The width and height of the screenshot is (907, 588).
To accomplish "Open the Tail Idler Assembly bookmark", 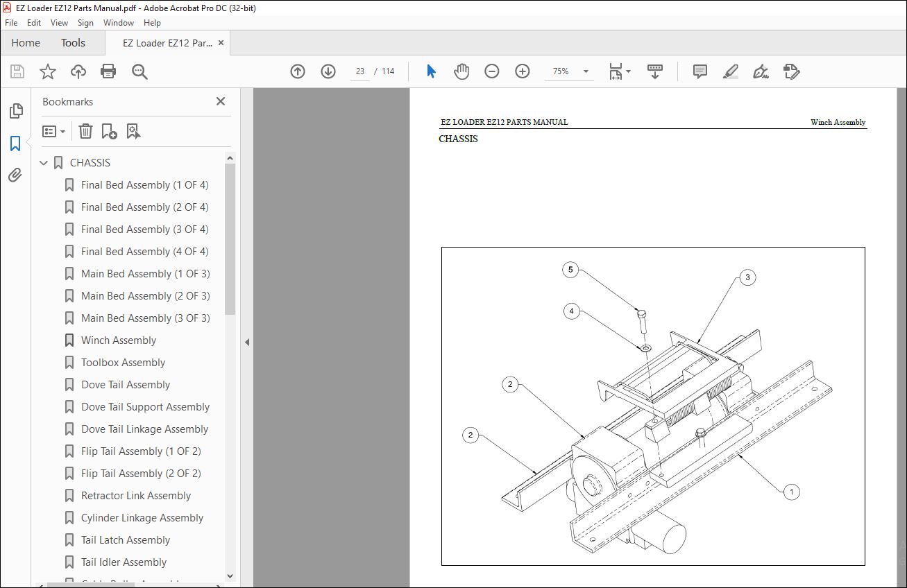I will point(124,562).
